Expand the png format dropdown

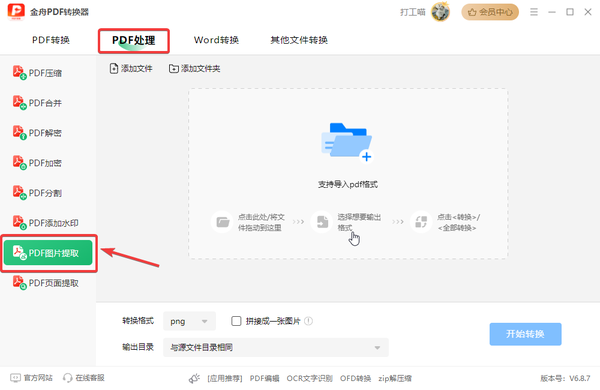[189, 321]
